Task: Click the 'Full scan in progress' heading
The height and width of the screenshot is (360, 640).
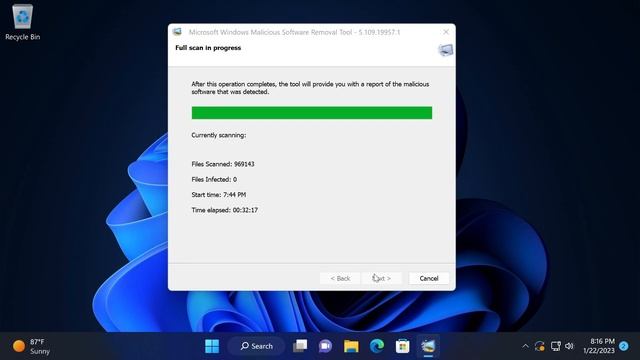Action: pyautogui.click(x=208, y=48)
